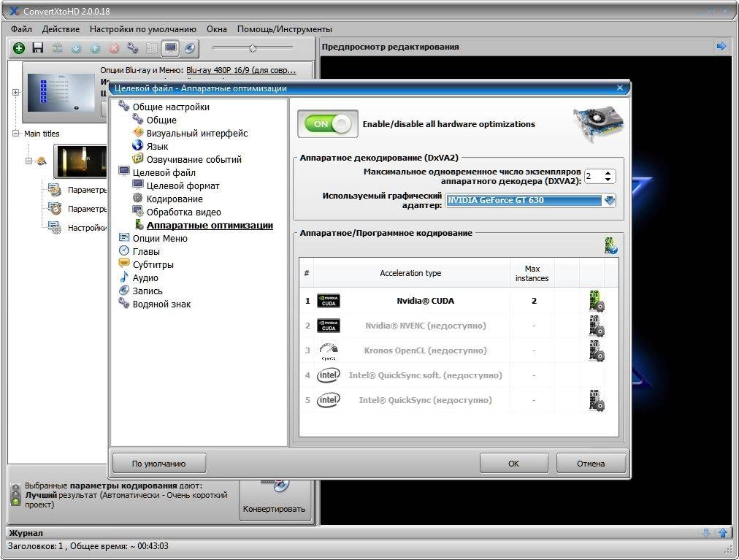Select Запись settings item
The image size is (739, 560).
147,291
